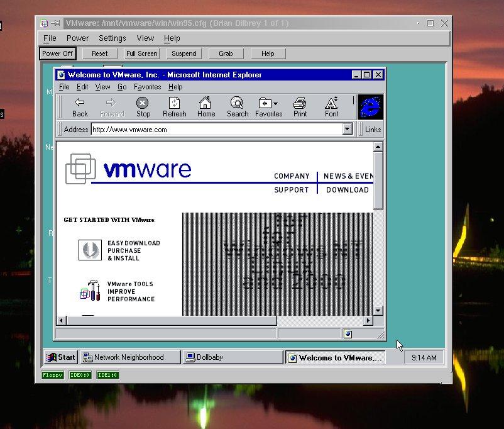Click the SUPPORT link on the webpage
This screenshot has height=429, width=504.
coord(292,190)
